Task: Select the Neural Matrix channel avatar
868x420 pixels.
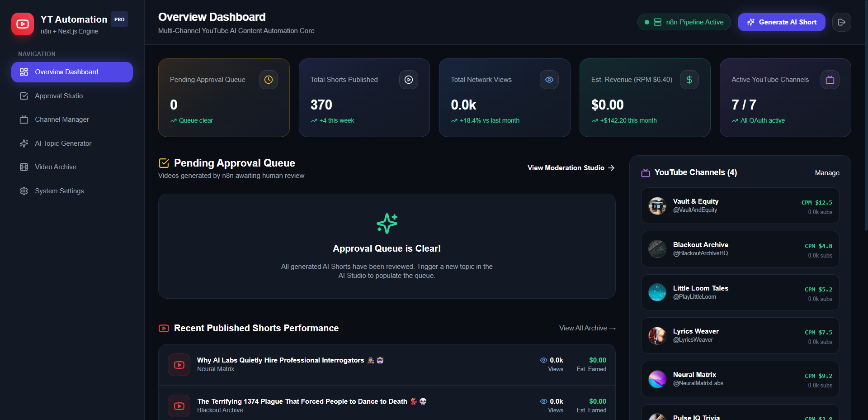Action: [x=657, y=379]
